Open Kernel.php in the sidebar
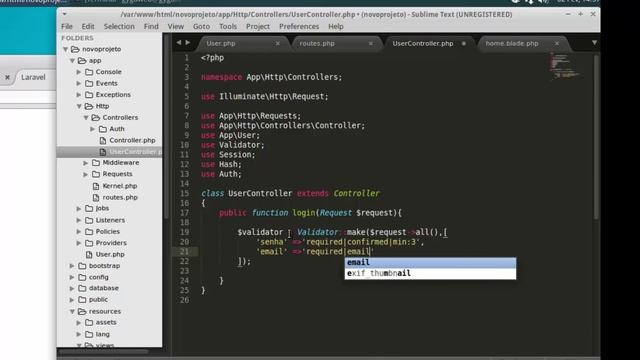Viewport: 640px width, 360px height. pos(120,186)
